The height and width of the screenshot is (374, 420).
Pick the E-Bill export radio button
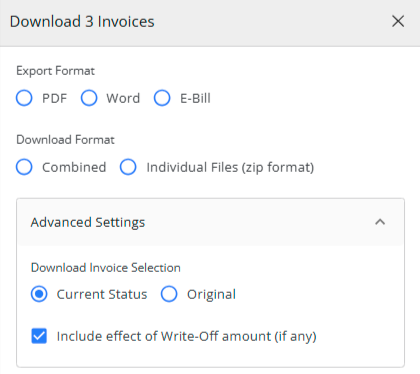click(x=162, y=98)
